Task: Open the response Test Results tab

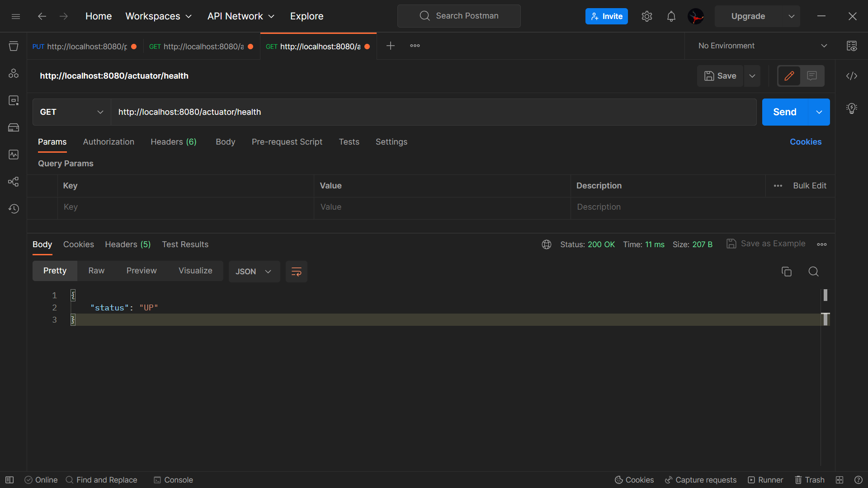Action: [185, 244]
